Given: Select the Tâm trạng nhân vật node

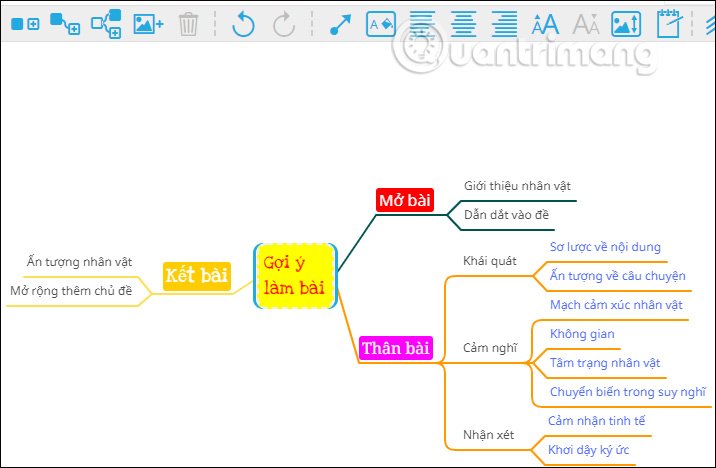Looking at the screenshot, I should (x=605, y=363).
